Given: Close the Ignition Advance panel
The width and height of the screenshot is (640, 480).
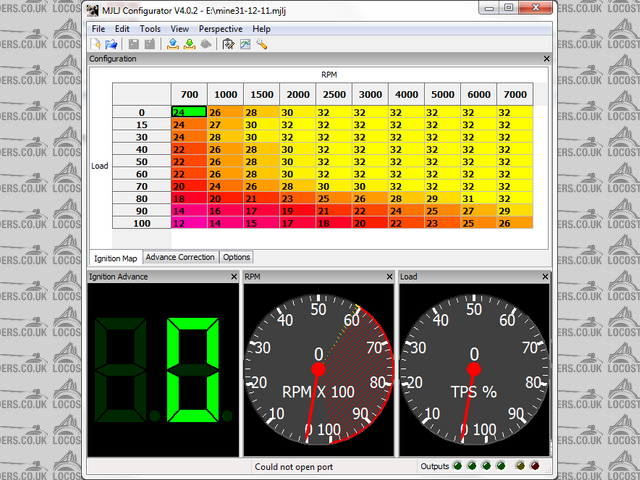Looking at the screenshot, I should (234, 275).
